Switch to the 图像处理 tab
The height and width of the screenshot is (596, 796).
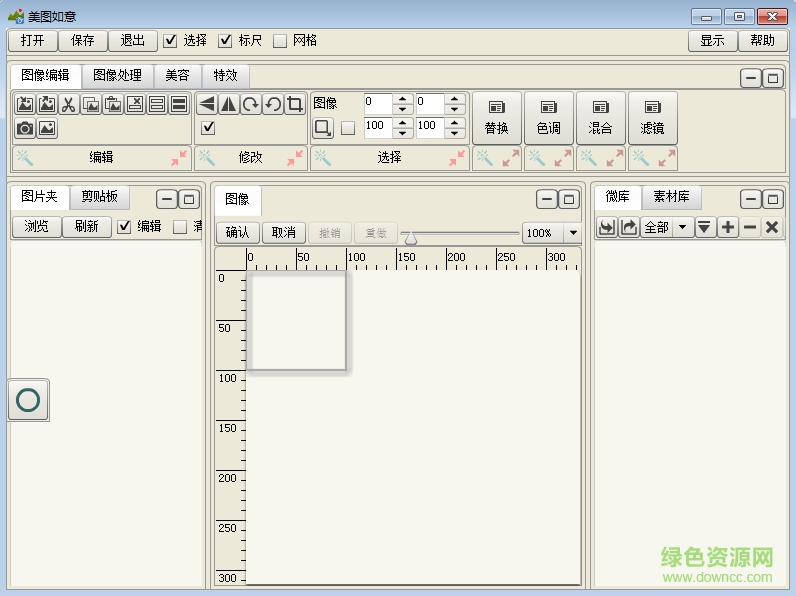click(x=117, y=75)
